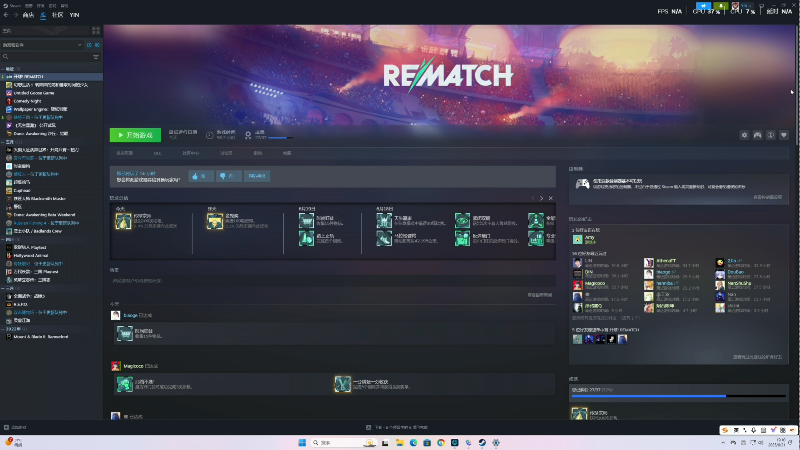Expand Windows system tray hidden icons chevron

[723, 442]
